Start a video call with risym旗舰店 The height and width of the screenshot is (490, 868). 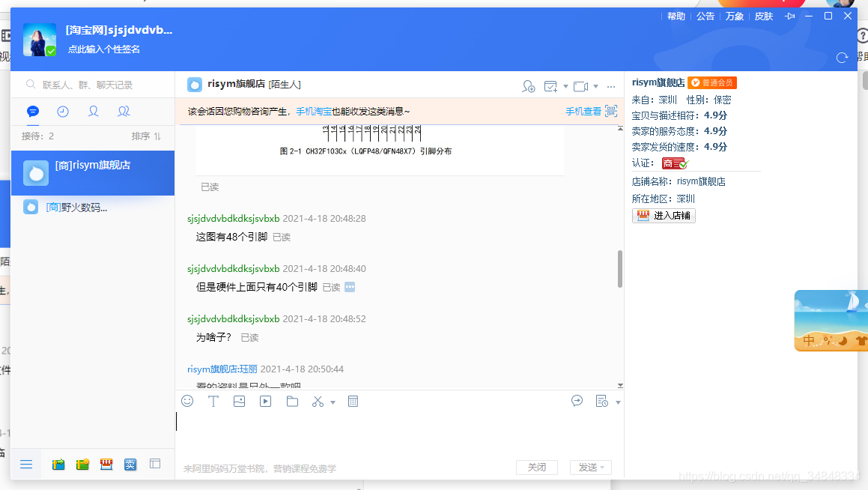[x=580, y=86]
